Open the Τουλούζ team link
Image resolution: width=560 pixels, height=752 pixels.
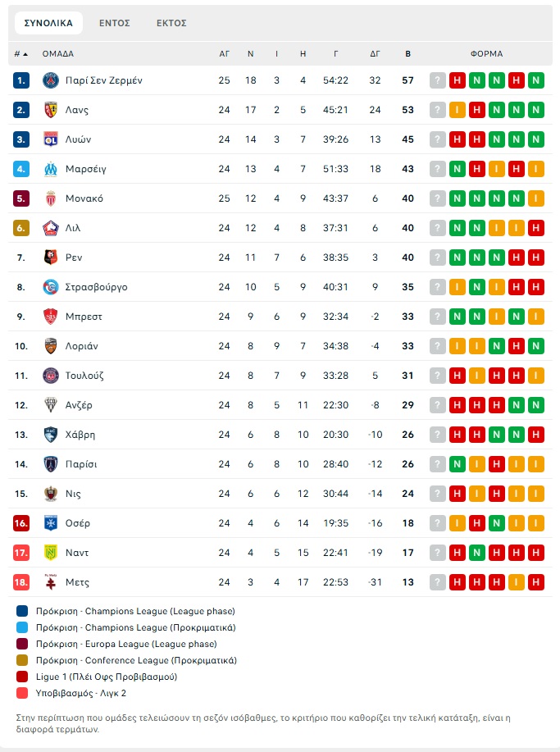[84, 376]
